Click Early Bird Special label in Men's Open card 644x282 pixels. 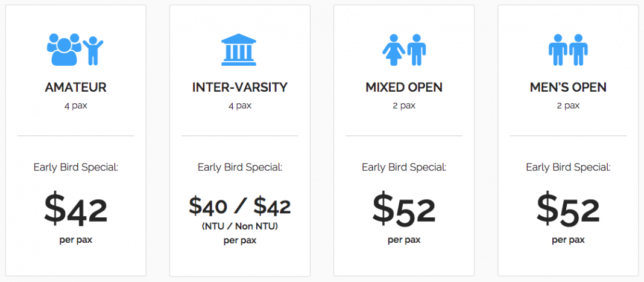[569, 168]
